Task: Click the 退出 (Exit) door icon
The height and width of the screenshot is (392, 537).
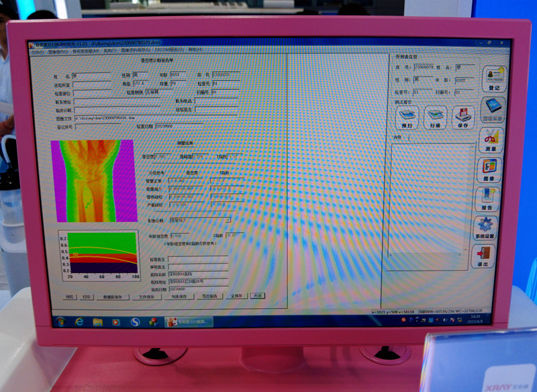Action: click(x=485, y=258)
